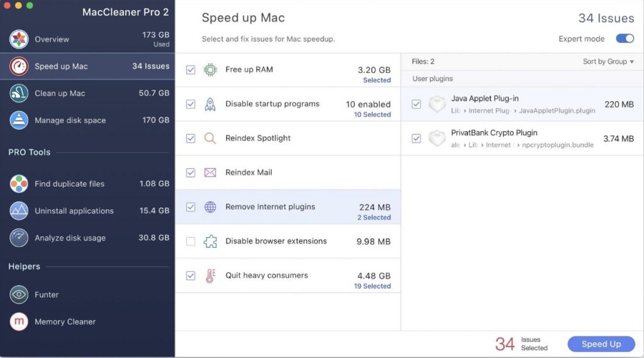Click the 220 MB plugin size value

(619, 104)
